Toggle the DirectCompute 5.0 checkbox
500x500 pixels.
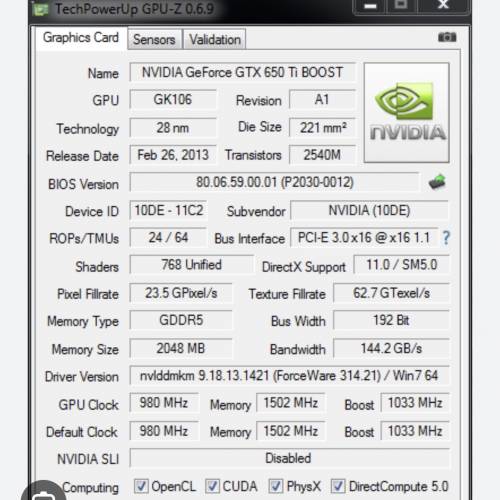pyautogui.click(x=338, y=486)
